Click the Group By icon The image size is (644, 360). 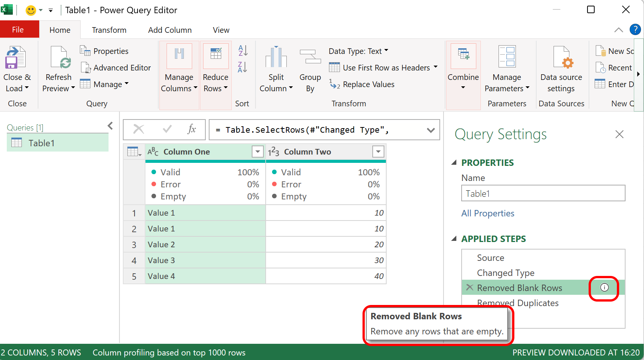coord(310,57)
